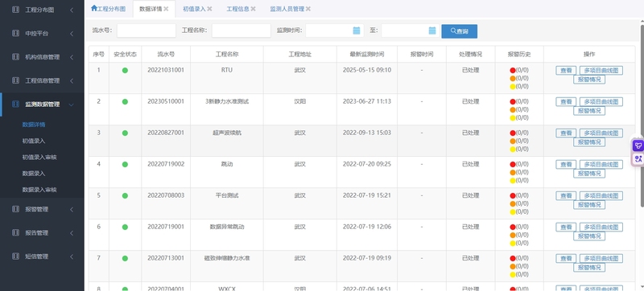Screen dimensions: 644x291
Task: Open 数据详情 in sidebar submenu
Action: coord(34,125)
